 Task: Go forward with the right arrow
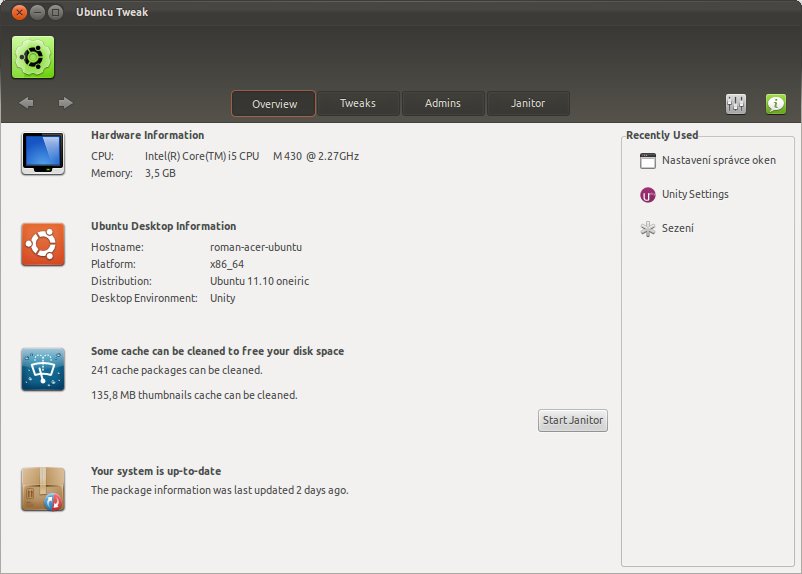(x=65, y=103)
